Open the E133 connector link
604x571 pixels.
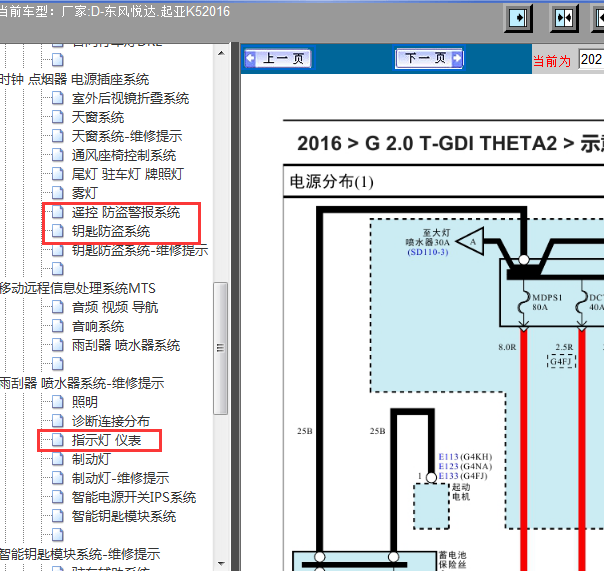tap(448, 476)
